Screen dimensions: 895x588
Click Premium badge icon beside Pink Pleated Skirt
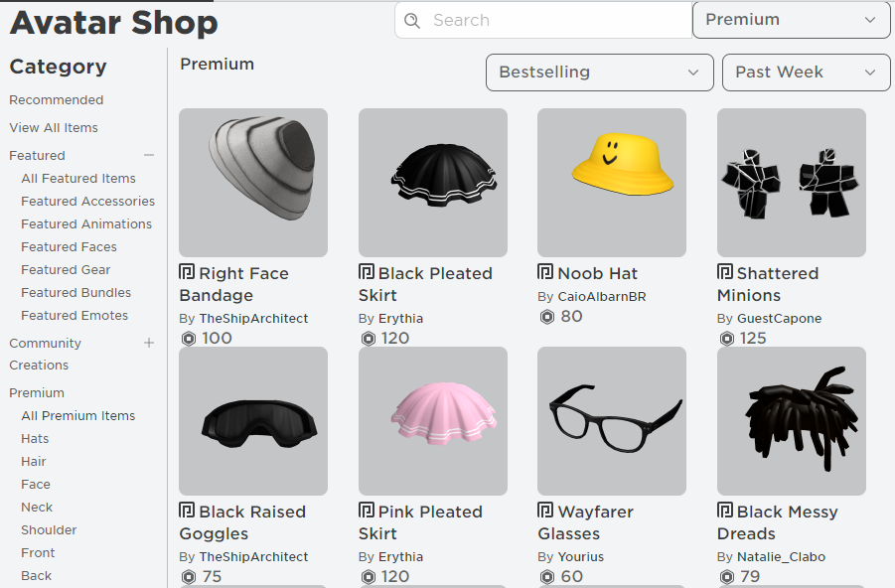[x=367, y=510]
